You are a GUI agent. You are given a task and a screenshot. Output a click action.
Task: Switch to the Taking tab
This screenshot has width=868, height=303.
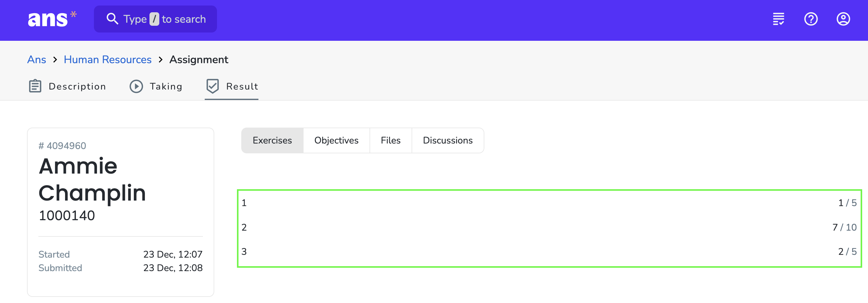point(156,86)
